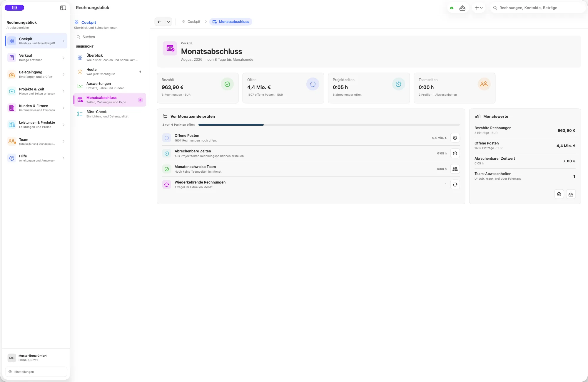The height and width of the screenshot is (382, 588).
Task: Click the clock button in Abrechenbare Zeiten row
Action: tap(455, 154)
